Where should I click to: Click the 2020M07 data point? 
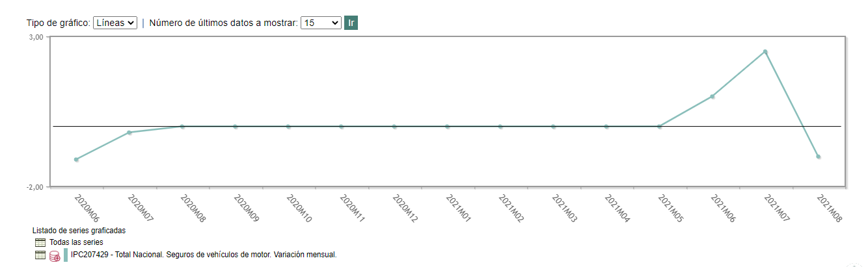pyautogui.click(x=129, y=133)
